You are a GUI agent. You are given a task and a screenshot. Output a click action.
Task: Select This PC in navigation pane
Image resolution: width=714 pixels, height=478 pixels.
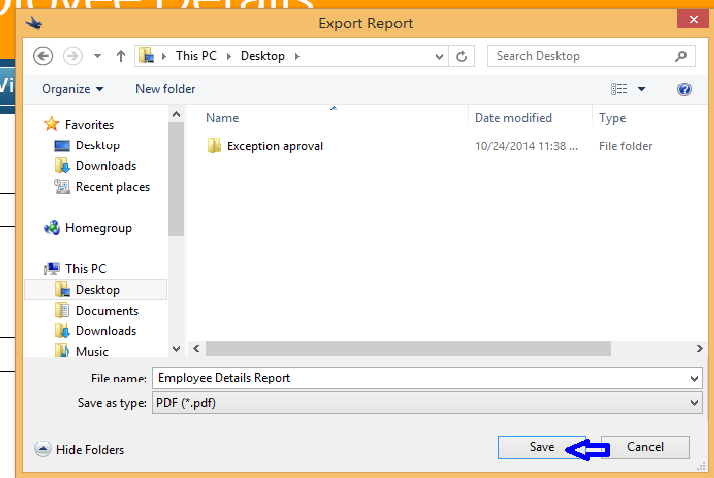[86, 269]
